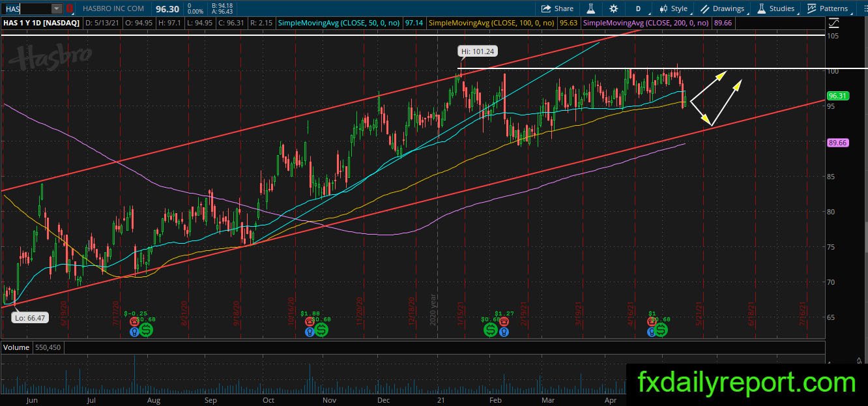Viewport: 868px width, 406px height.
Task: Open the Drawings menu
Action: click(722, 8)
